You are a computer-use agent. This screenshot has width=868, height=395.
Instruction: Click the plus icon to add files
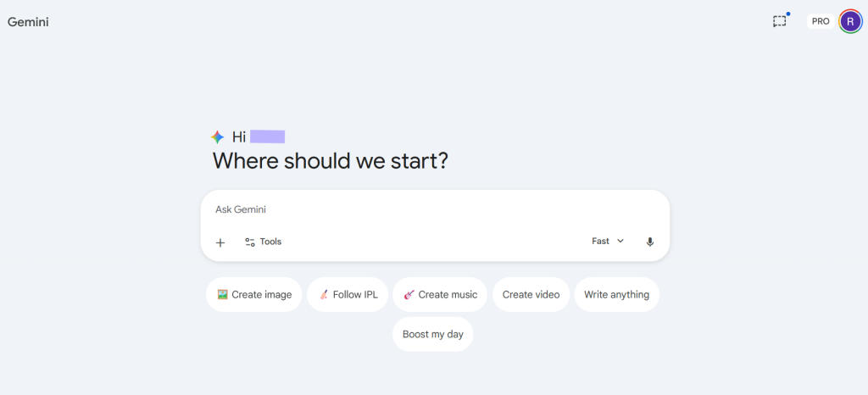click(x=220, y=242)
